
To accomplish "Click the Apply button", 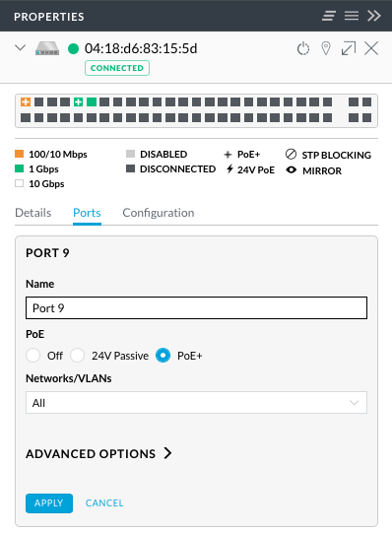I will pos(49,503).
